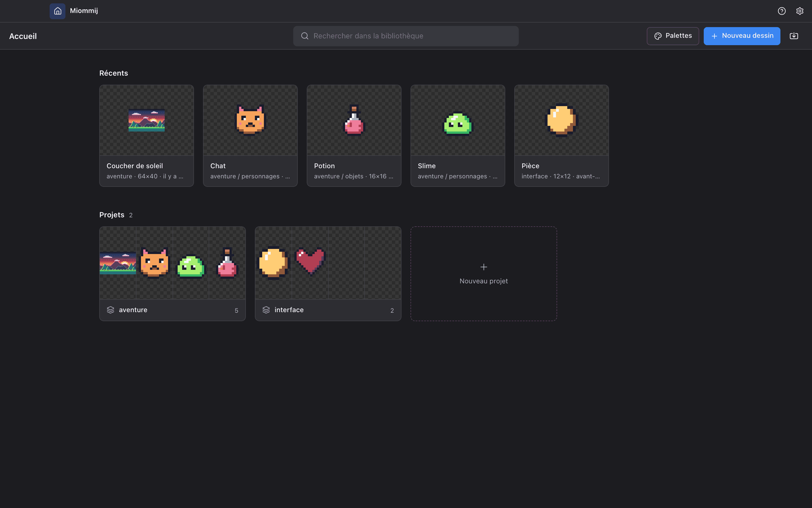Click the Slime title text
Screen dimensions: 812x508
tap(427, 166)
